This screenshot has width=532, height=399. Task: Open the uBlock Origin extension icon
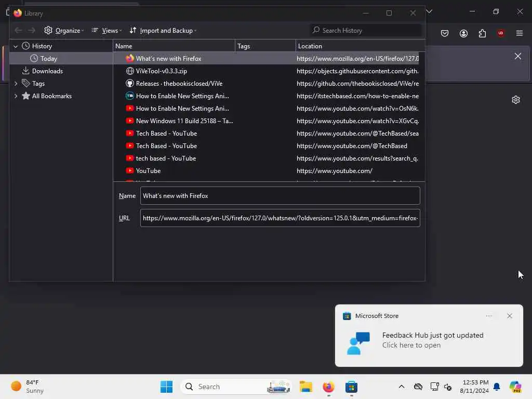501,33
